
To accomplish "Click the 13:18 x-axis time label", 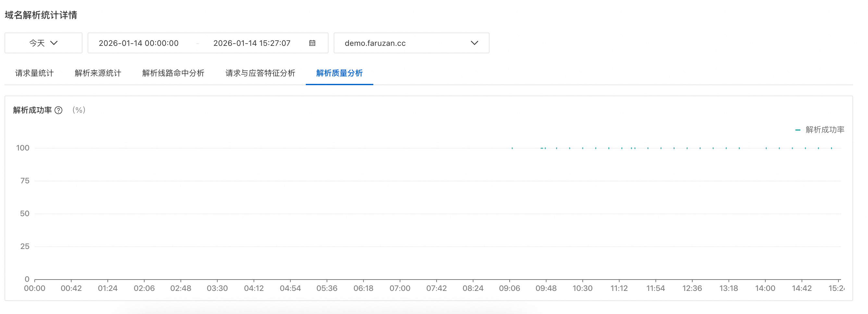I will [729, 288].
